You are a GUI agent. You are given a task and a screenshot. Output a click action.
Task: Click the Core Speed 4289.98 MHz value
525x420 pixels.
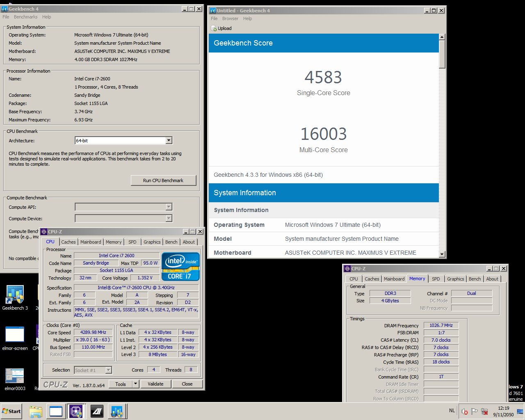[x=93, y=332]
